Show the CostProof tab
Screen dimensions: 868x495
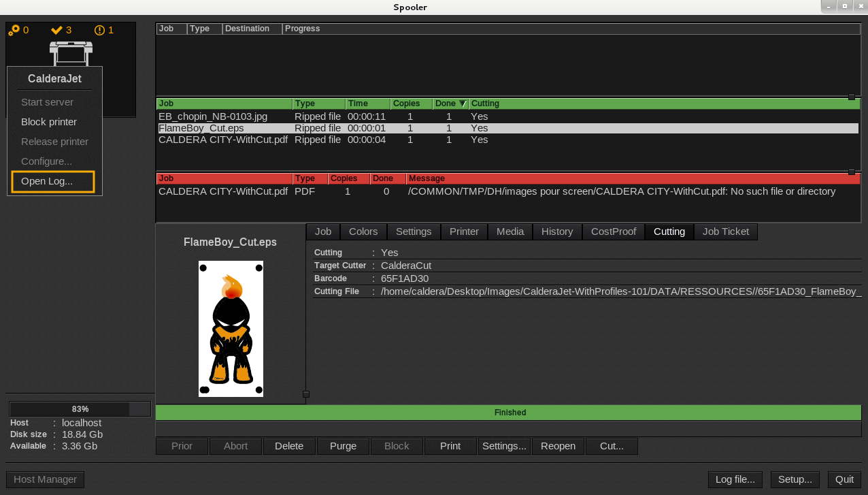tap(613, 231)
